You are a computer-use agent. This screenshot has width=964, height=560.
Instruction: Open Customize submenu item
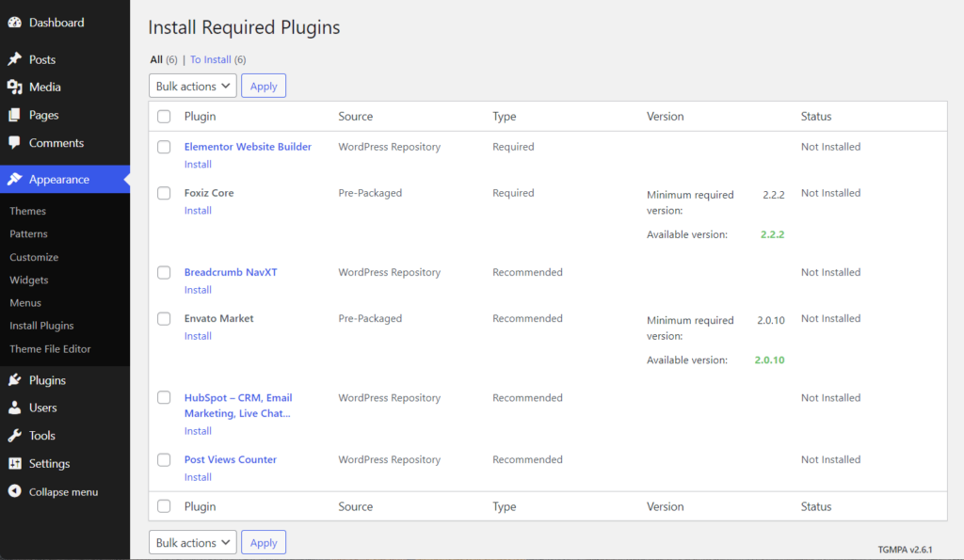pyautogui.click(x=34, y=257)
